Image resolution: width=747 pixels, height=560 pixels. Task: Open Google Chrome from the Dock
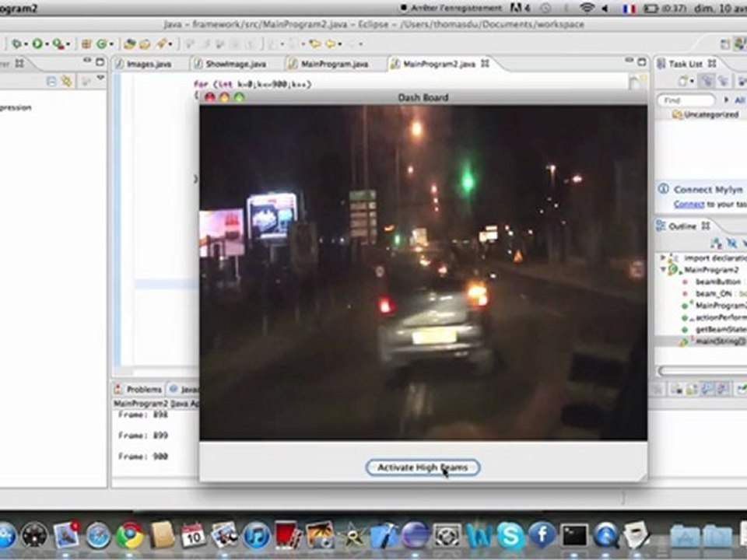(130, 536)
